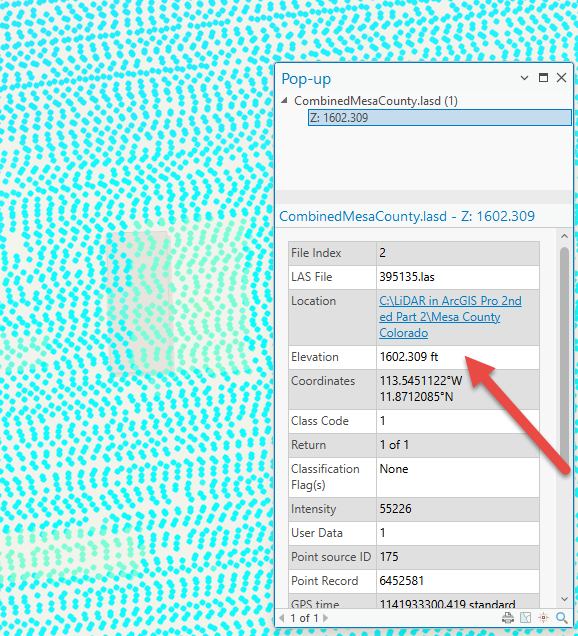
Task: Open the Pop-up pane options chevron
Action: (x=524, y=78)
